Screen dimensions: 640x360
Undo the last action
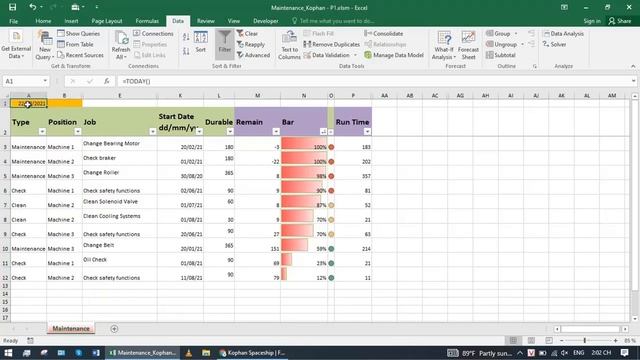pyautogui.click(x=33, y=7)
